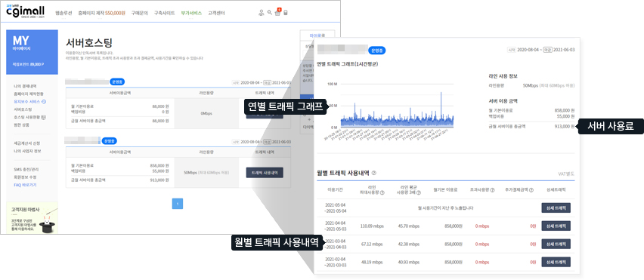Screen dimensions: 644x280
Task: Click help icon under 라인 최대사용량
Action: (382, 192)
